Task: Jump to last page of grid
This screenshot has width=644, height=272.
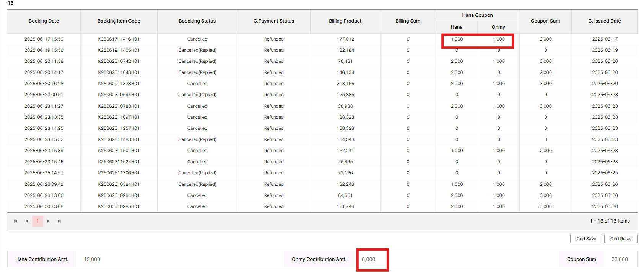Action: (59, 221)
